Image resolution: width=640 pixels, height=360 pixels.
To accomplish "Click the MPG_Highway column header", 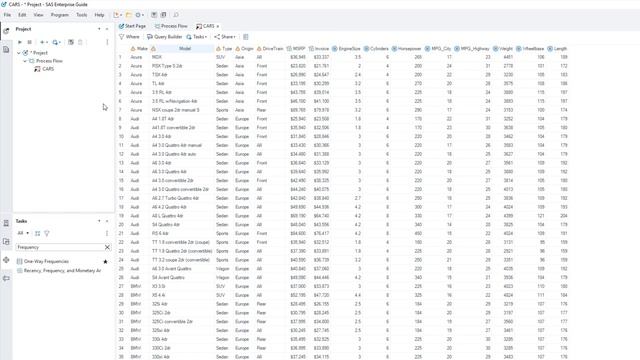I will (x=471, y=49).
